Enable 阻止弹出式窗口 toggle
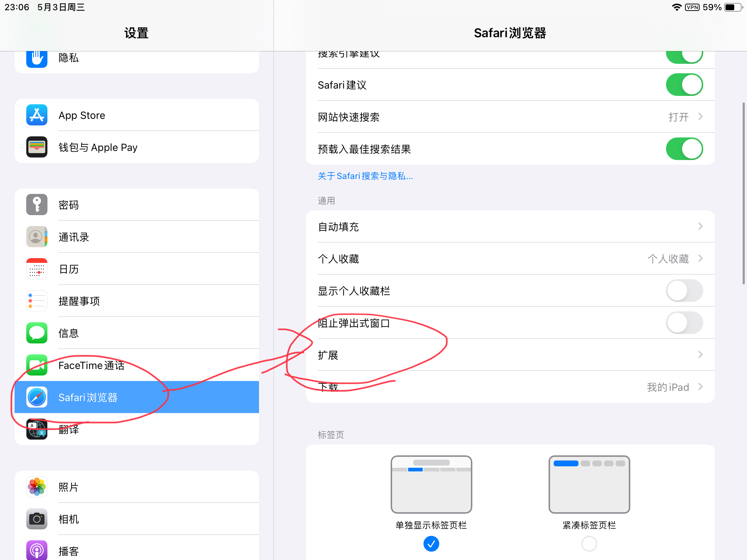747x560 pixels. pyautogui.click(x=684, y=323)
